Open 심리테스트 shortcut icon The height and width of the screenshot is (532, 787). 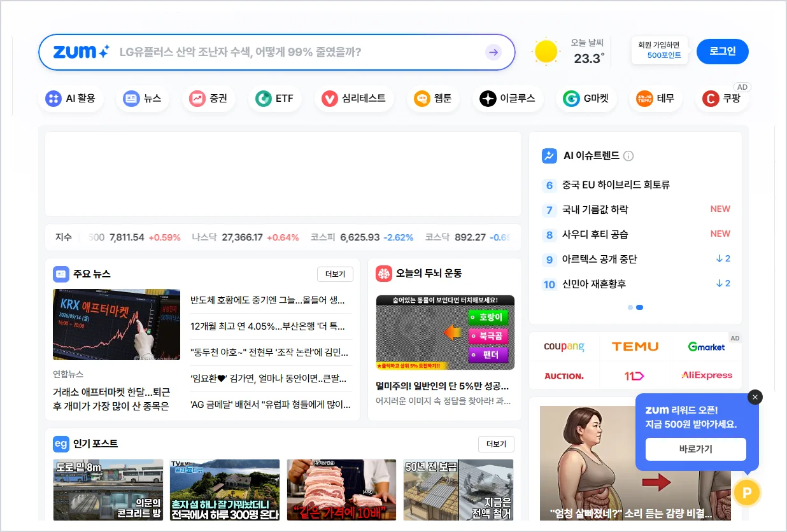pos(329,99)
